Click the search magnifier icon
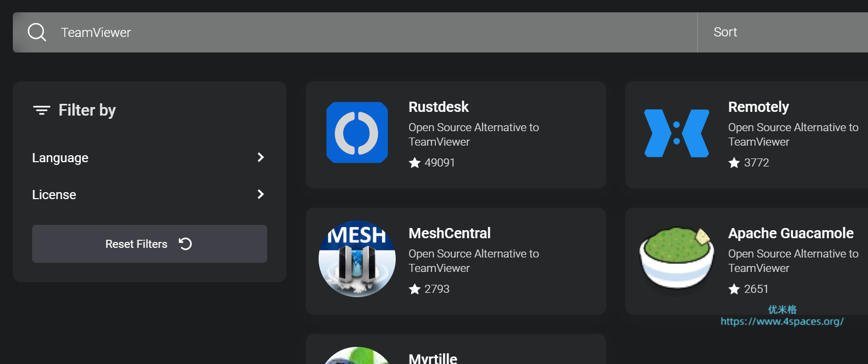 (x=37, y=32)
